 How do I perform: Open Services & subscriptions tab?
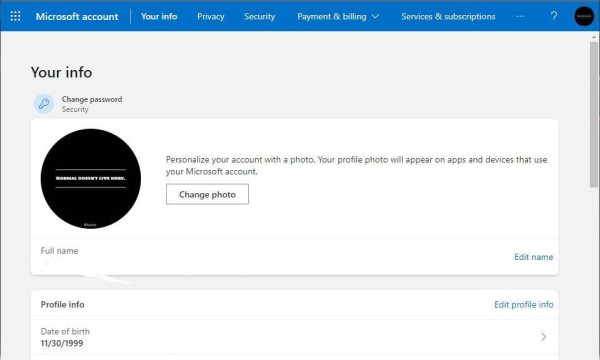[x=448, y=16]
